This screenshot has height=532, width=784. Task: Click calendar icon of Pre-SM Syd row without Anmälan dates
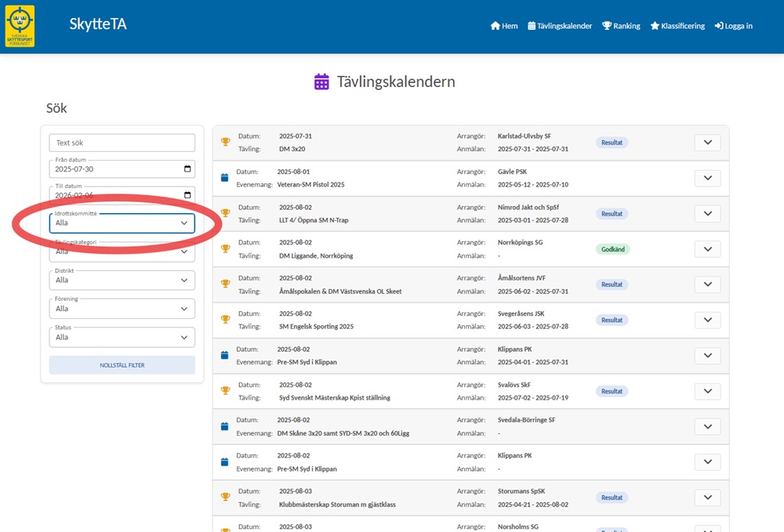[224, 461]
